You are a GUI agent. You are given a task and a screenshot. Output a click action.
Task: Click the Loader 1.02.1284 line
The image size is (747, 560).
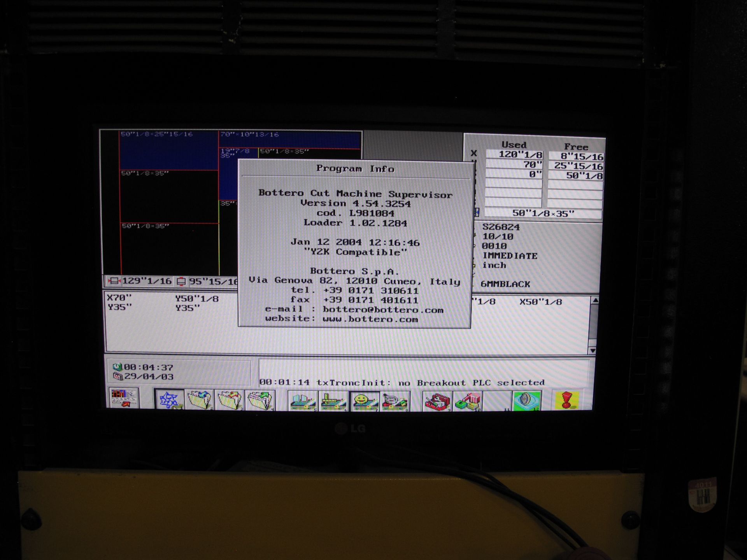356,223
